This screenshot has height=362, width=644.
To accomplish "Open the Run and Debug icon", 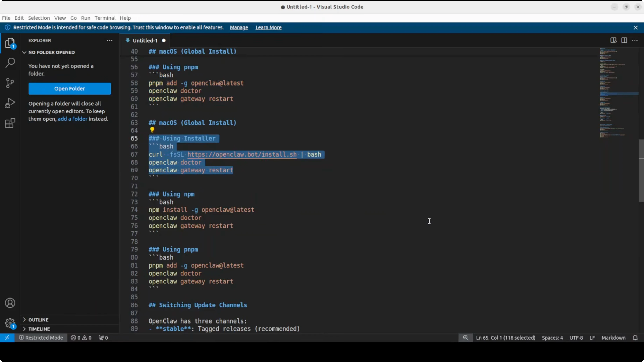I will [10, 103].
